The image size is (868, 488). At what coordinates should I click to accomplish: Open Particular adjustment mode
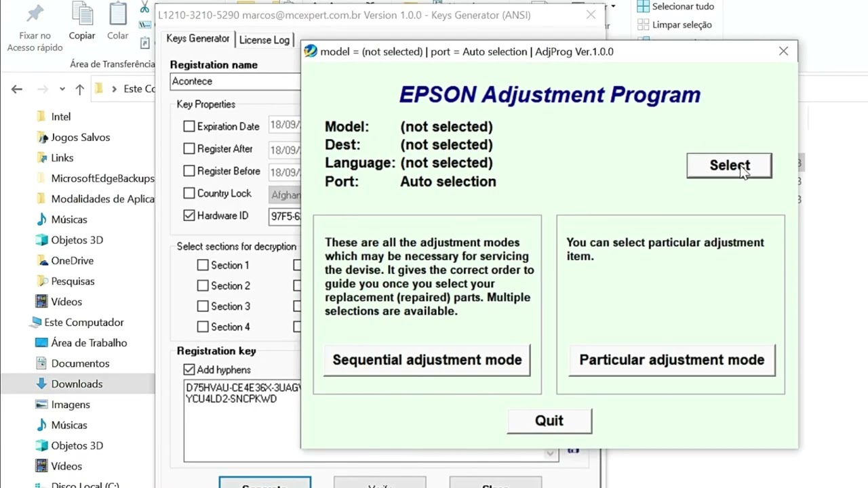point(671,360)
